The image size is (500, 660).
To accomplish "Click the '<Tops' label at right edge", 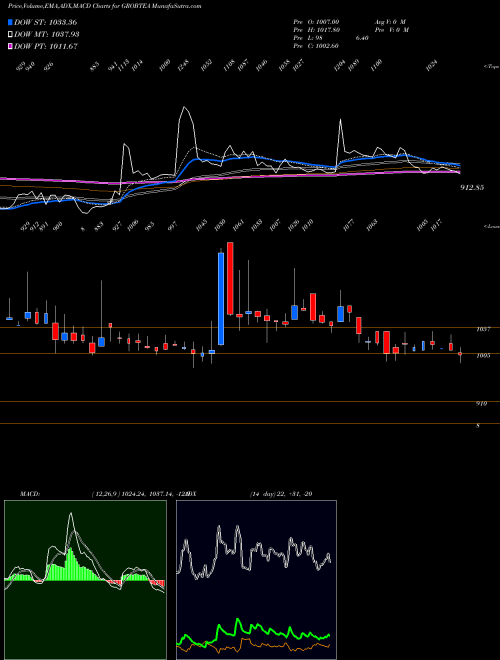I will point(491,67).
